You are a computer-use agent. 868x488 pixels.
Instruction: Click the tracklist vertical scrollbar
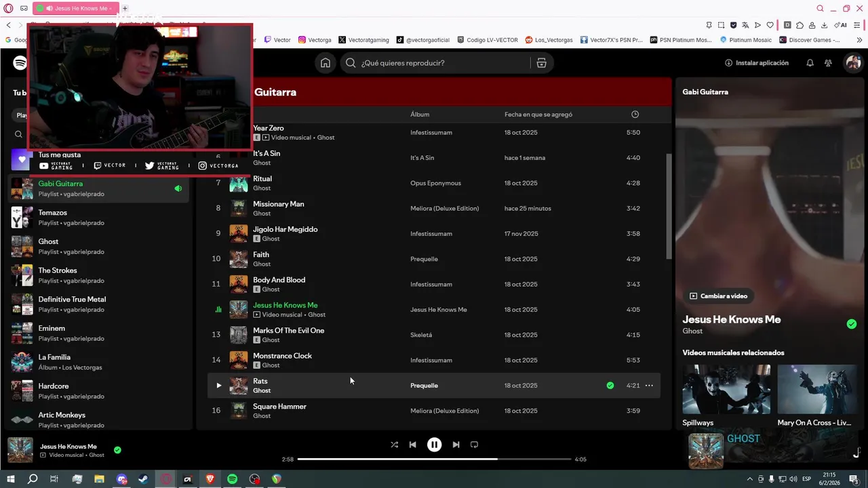[669, 206]
